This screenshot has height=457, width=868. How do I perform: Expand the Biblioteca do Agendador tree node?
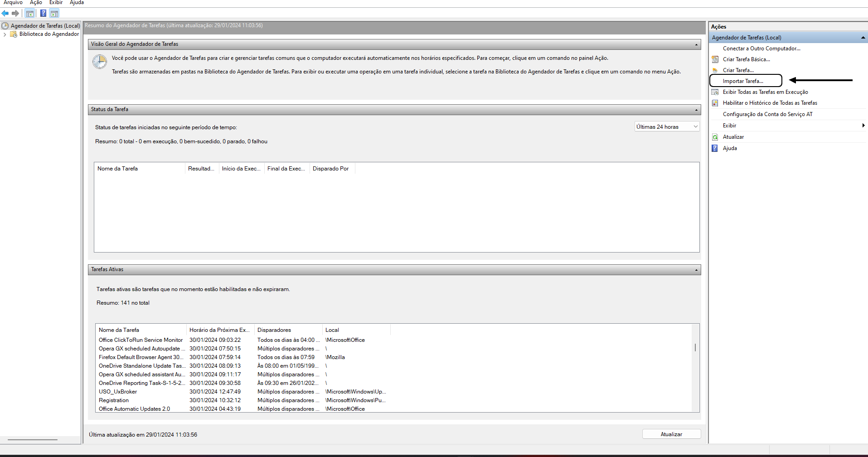point(5,34)
